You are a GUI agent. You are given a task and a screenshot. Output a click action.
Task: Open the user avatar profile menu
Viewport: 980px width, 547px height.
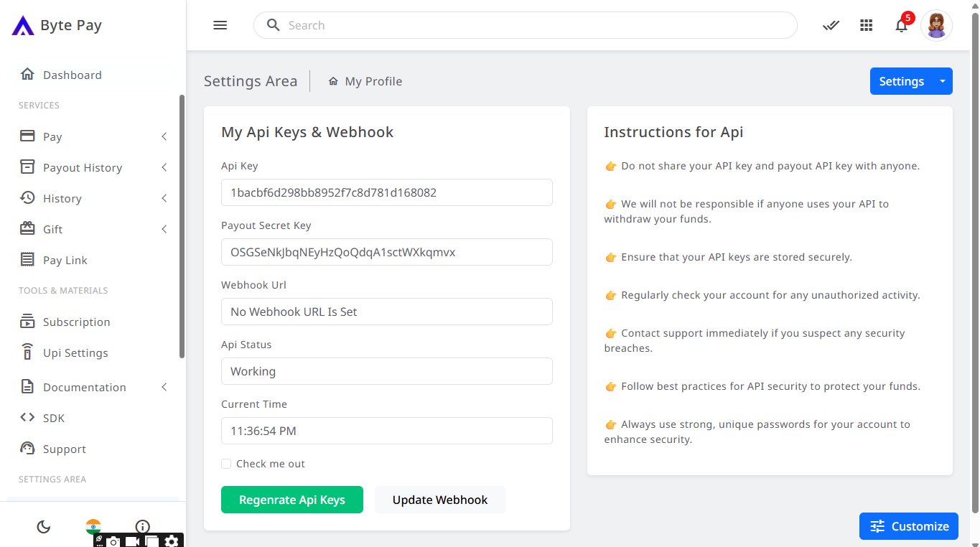tap(936, 25)
